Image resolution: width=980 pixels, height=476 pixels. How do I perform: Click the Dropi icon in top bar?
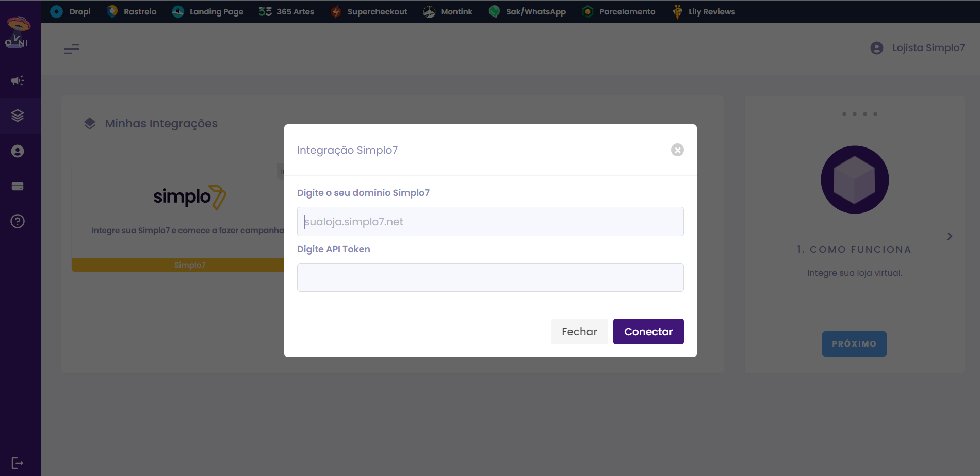coord(57,11)
